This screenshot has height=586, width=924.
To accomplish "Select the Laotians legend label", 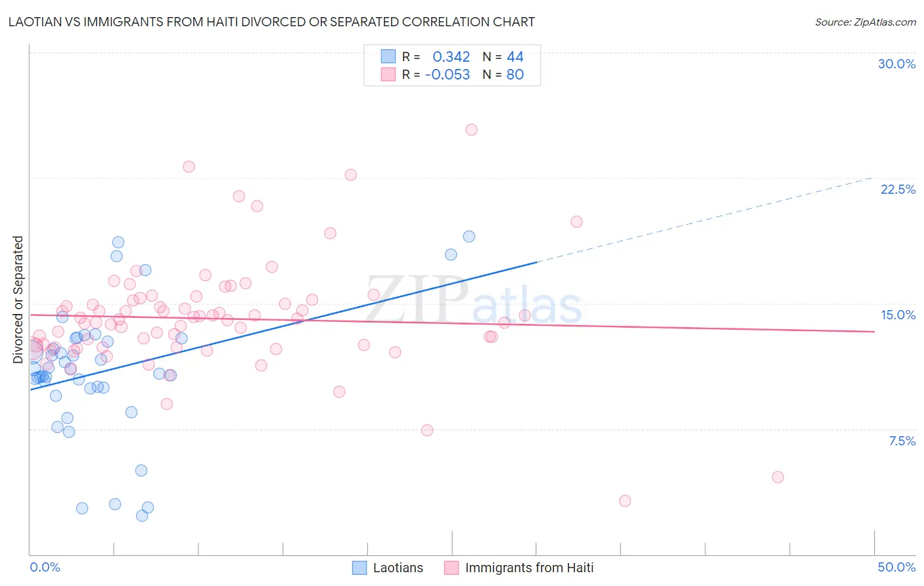I will 398,568.
